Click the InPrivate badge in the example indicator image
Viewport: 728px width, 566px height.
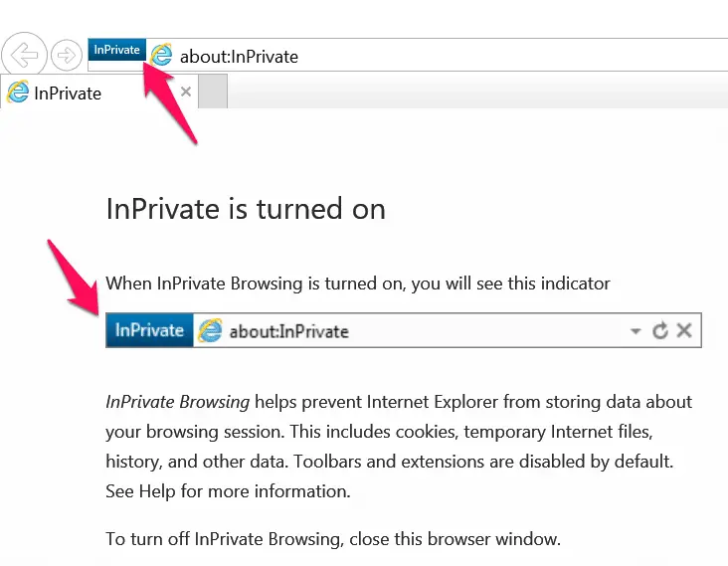[x=149, y=330]
